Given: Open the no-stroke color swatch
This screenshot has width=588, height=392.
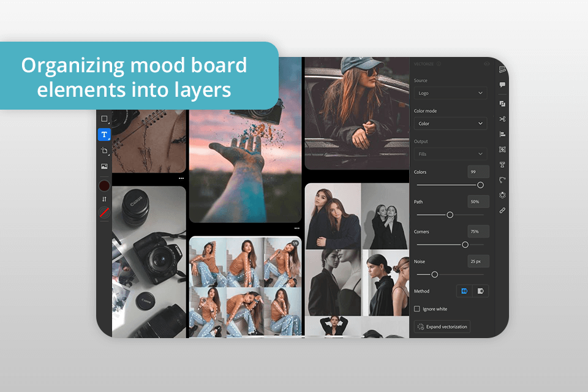Looking at the screenshot, I should [x=104, y=213].
